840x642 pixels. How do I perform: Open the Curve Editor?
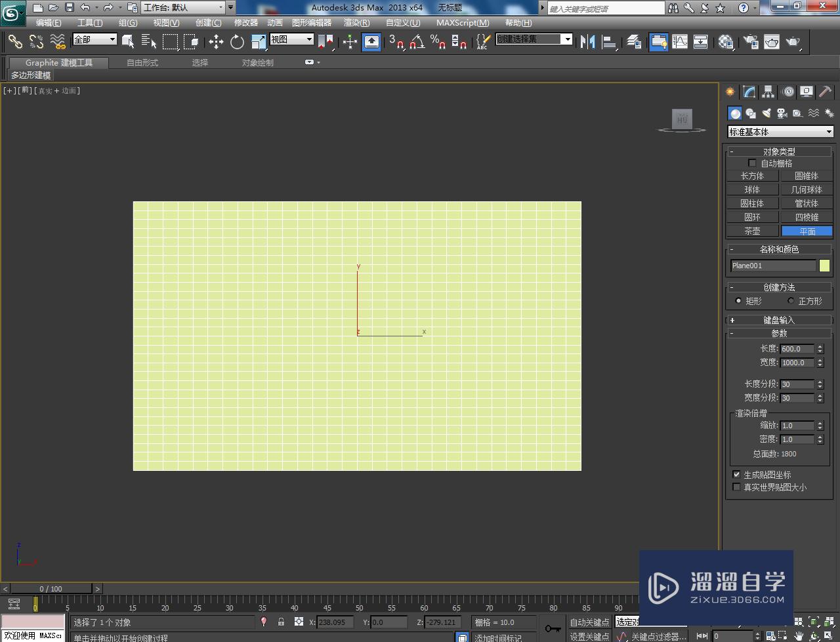[680, 42]
